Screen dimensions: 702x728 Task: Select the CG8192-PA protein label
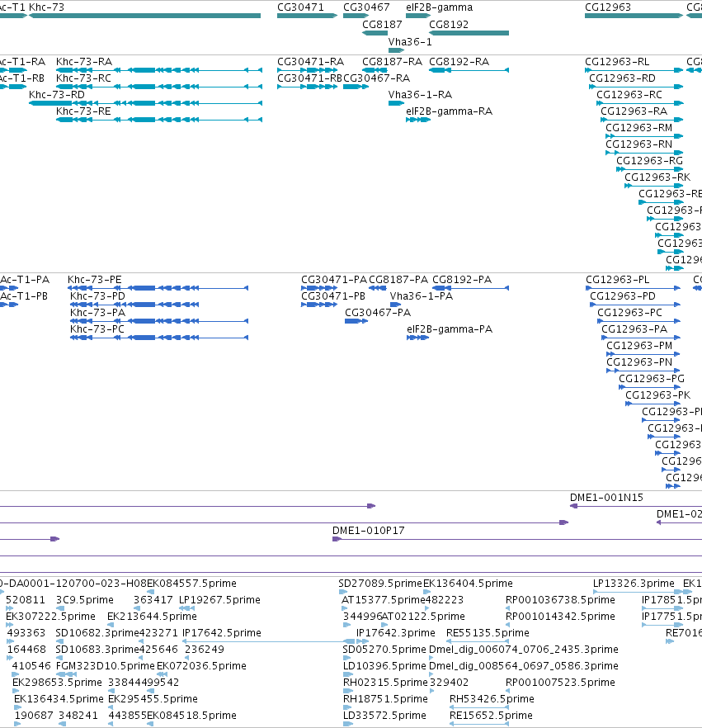[462, 280]
